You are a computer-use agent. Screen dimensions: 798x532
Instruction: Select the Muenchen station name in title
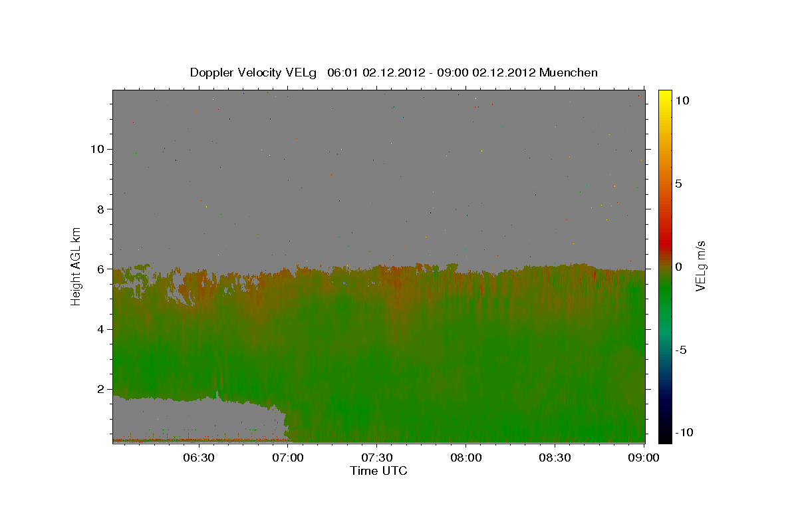click(x=569, y=72)
